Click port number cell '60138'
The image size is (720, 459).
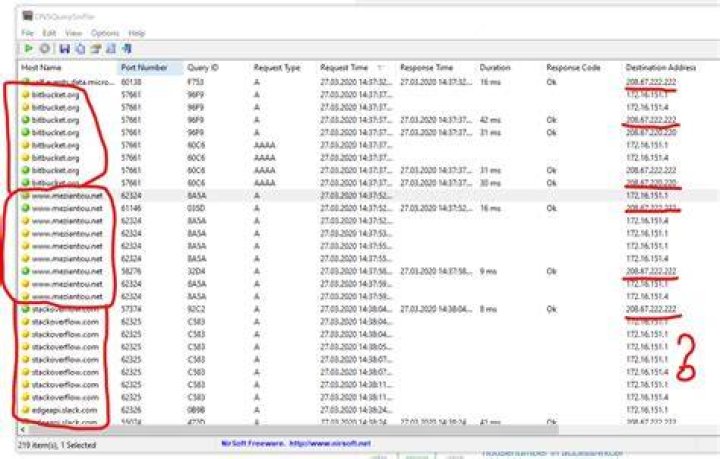130,82
